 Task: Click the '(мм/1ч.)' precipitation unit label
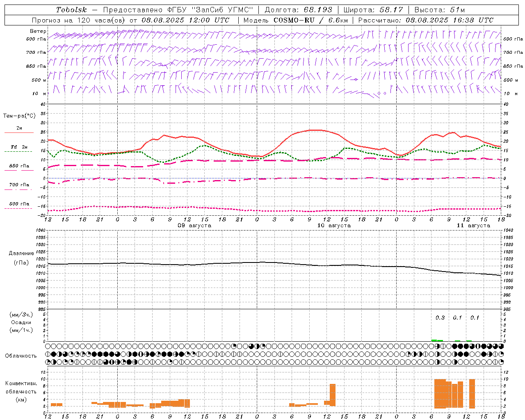pyautogui.click(x=21, y=330)
